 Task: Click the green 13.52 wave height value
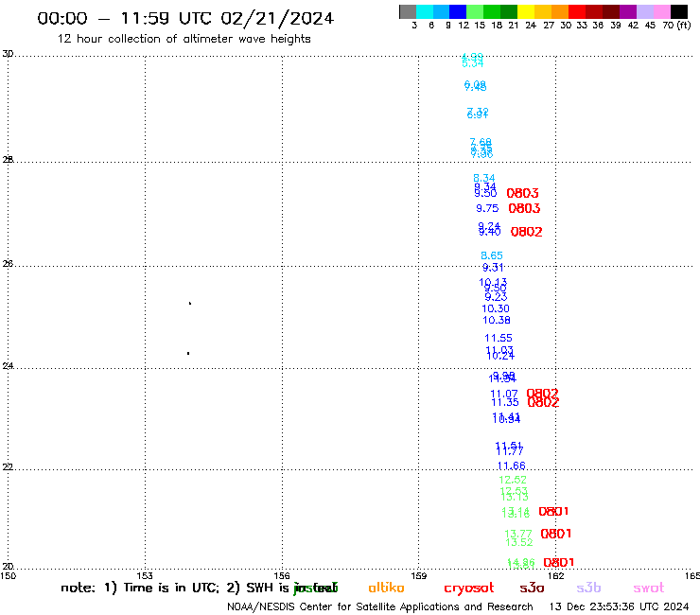point(519,543)
